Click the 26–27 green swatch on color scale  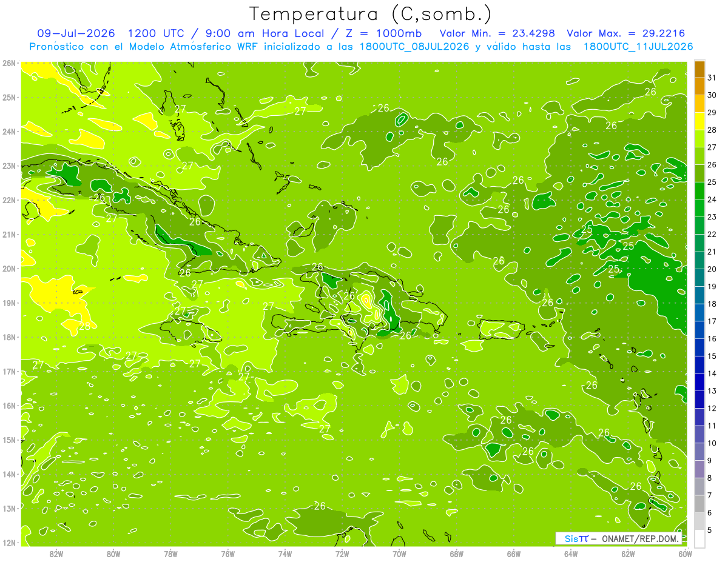point(699,156)
